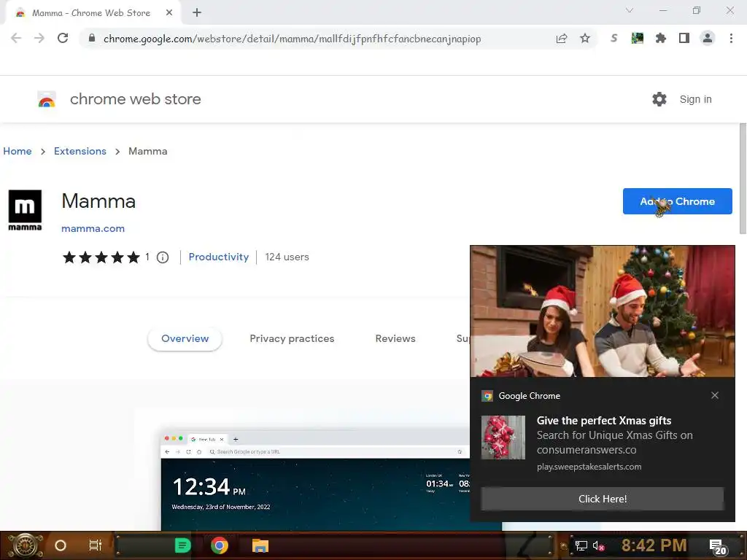Click the page vertical scrollbar
The height and width of the screenshot is (560, 747).
[743, 179]
